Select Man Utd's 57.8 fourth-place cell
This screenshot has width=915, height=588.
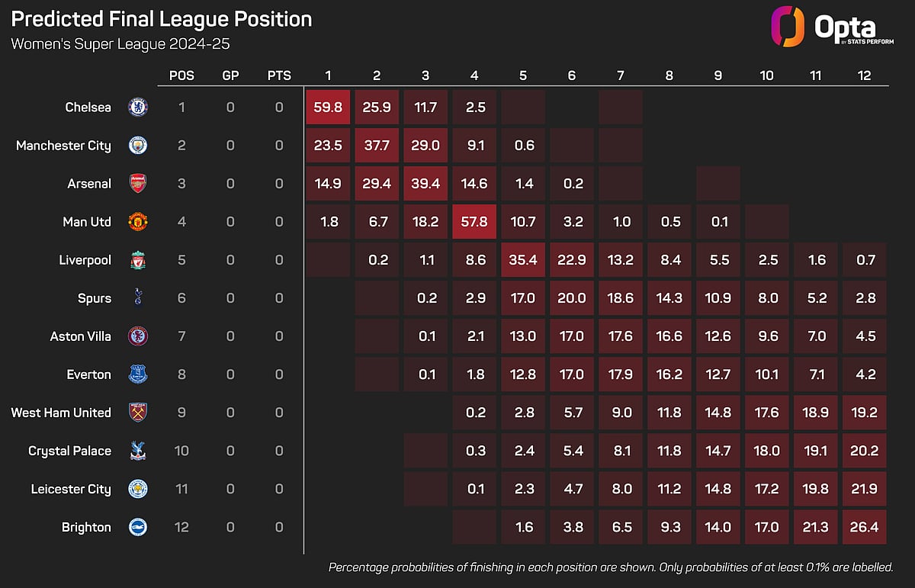[x=475, y=222]
